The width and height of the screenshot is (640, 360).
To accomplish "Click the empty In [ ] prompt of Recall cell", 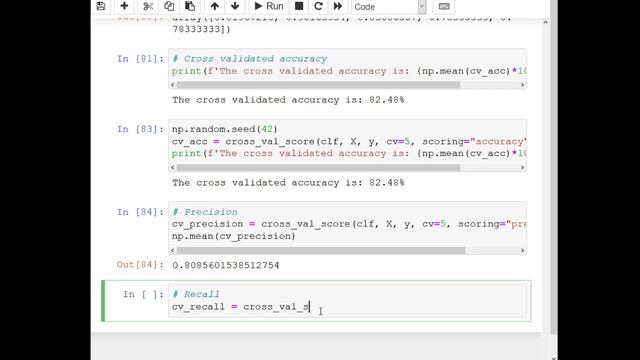I will pos(143,294).
